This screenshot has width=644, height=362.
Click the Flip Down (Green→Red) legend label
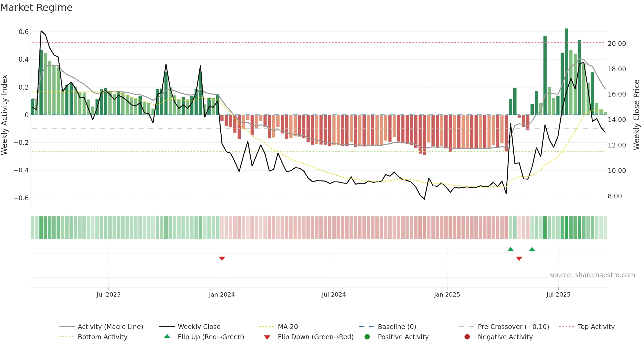point(316,337)
